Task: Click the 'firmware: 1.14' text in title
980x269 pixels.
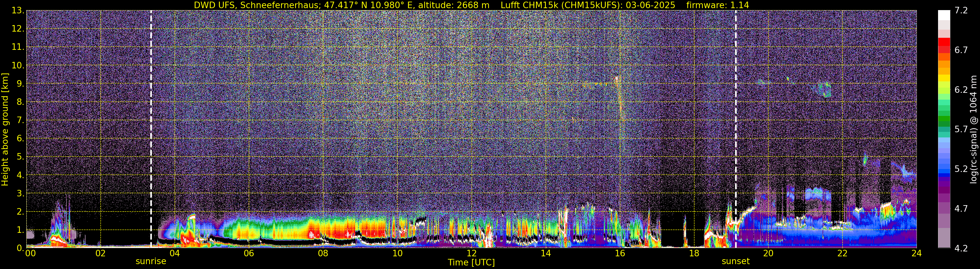Action: (718, 5)
